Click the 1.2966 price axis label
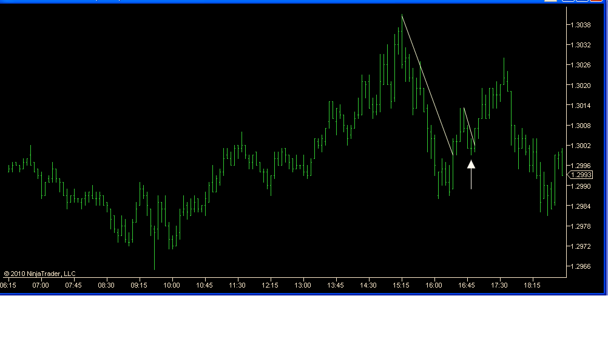Screen dimensions: 608x364 [x=581, y=267]
